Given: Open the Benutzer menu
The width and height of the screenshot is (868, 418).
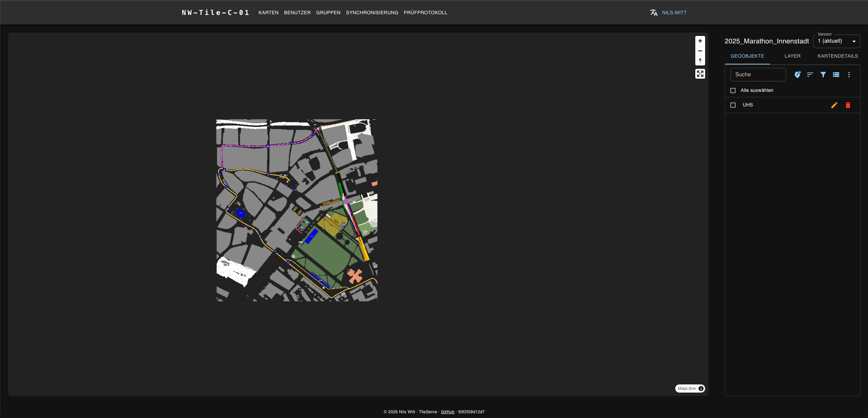Looking at the screenshot, I should click(297, 13).
